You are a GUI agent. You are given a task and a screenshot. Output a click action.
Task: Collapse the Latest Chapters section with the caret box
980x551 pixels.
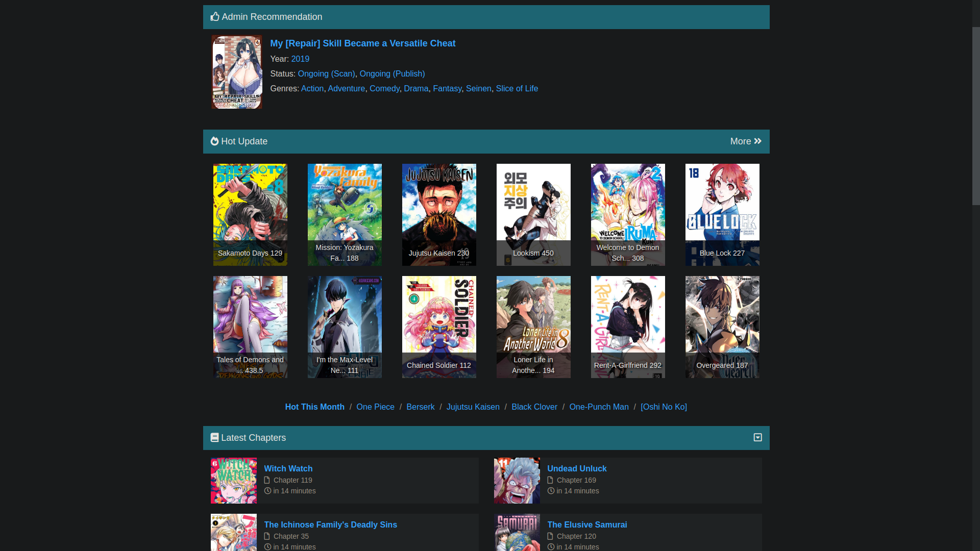click(x=757, y=438)
